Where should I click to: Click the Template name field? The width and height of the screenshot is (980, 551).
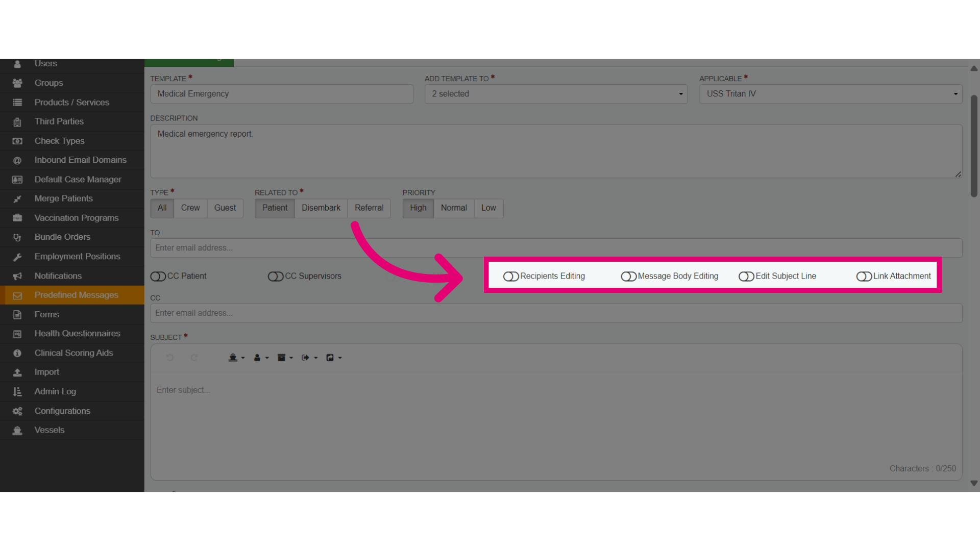[282, 94]
